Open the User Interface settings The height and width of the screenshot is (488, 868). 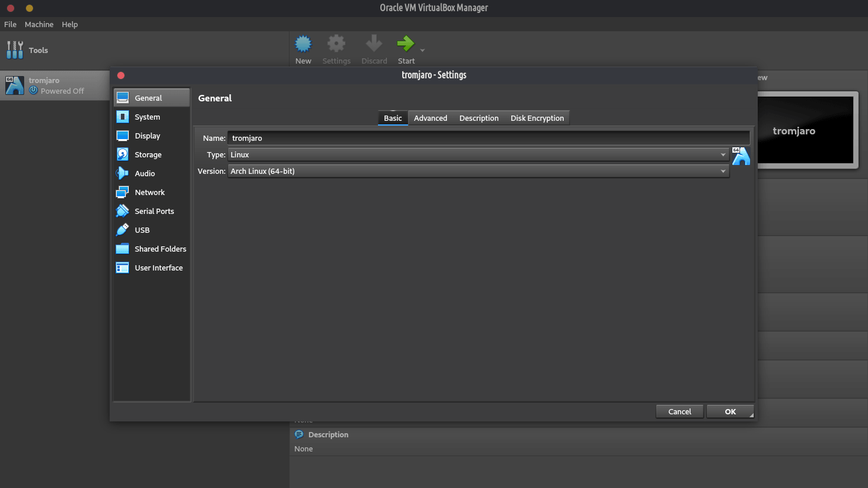(158, 268)
